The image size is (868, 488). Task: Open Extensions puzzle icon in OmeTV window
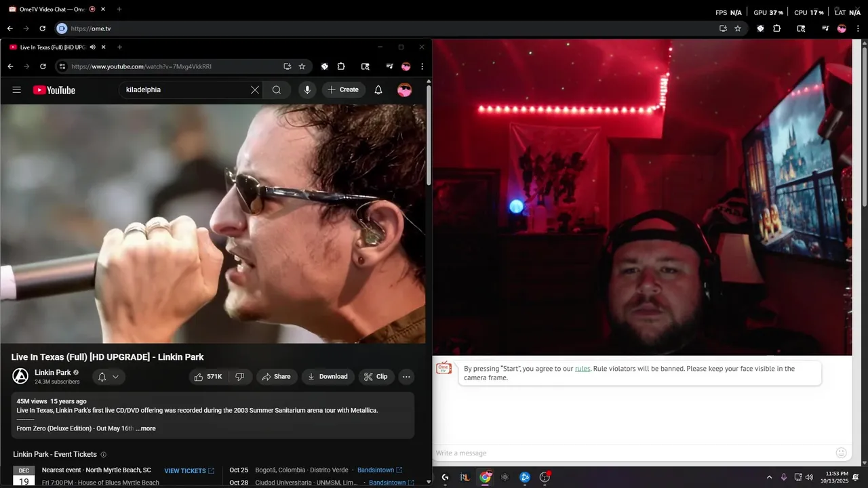777,28
